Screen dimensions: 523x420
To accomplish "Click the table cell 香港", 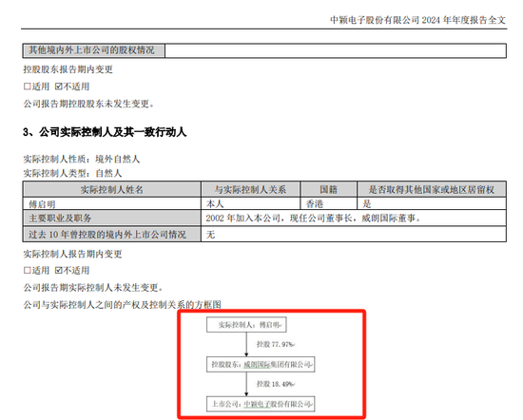I will tap(329, 203).
